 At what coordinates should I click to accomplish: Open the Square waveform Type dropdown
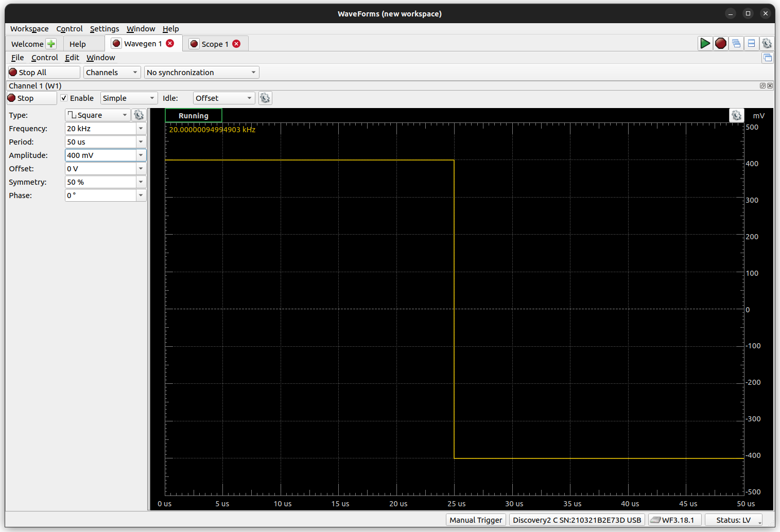(97, 115)
